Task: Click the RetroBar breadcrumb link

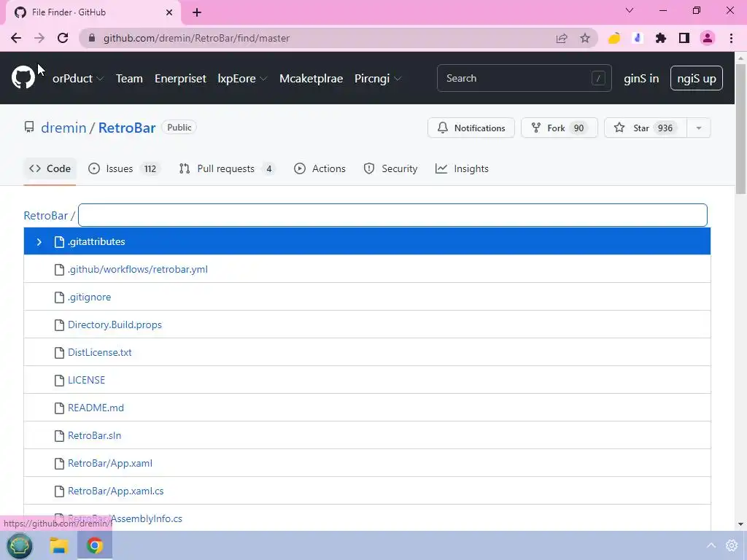Action: tap(46, 215)
